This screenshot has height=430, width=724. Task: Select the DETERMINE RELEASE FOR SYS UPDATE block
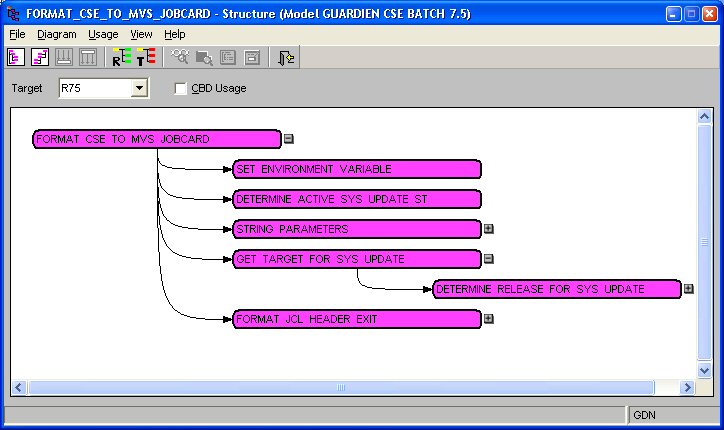coord(556,289)
